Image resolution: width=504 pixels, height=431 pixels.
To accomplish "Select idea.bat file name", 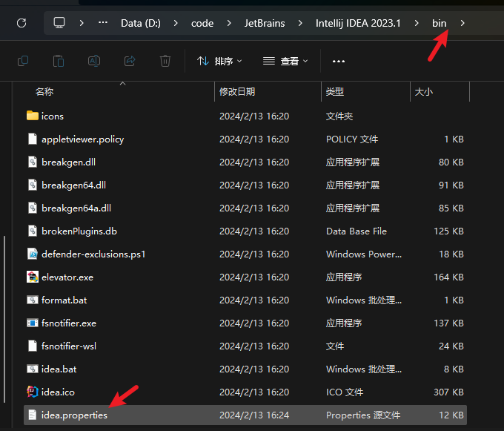I will 59,369.
